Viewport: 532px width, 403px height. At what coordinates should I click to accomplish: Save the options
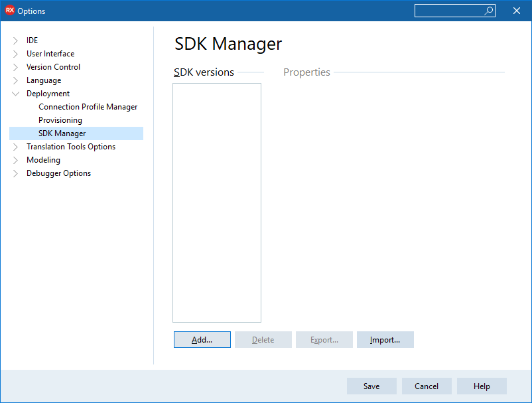371,386
